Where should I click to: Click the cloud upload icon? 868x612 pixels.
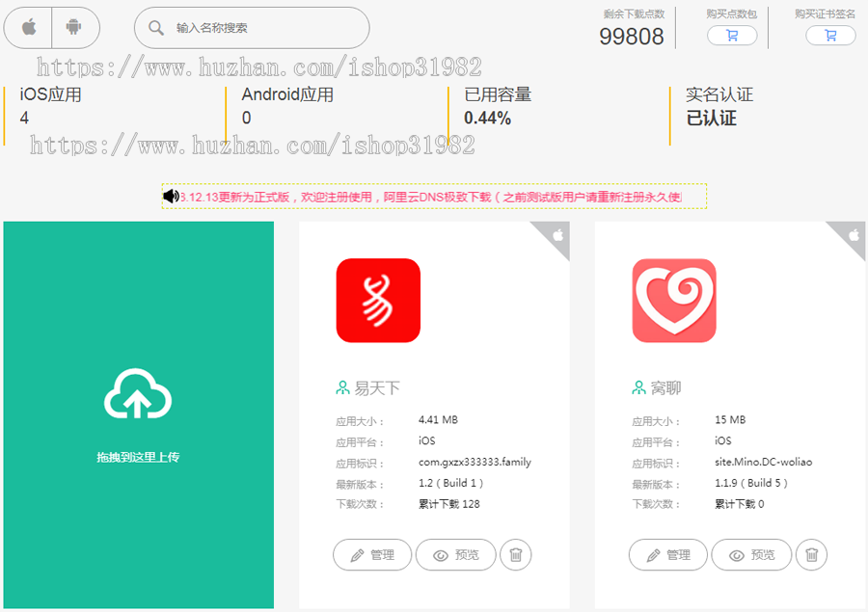pos(138,395)
